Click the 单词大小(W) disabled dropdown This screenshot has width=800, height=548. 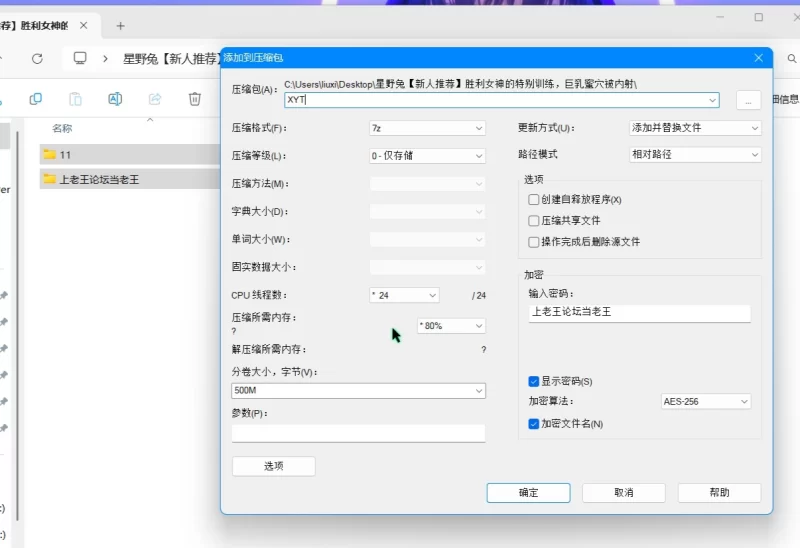(x=427, y=239)
